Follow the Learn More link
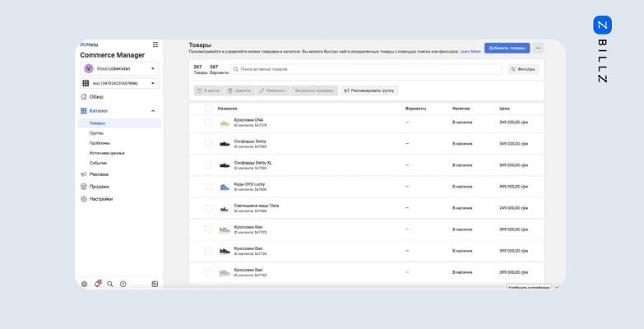This screenshot has width=644, height=329. point(470,52)
